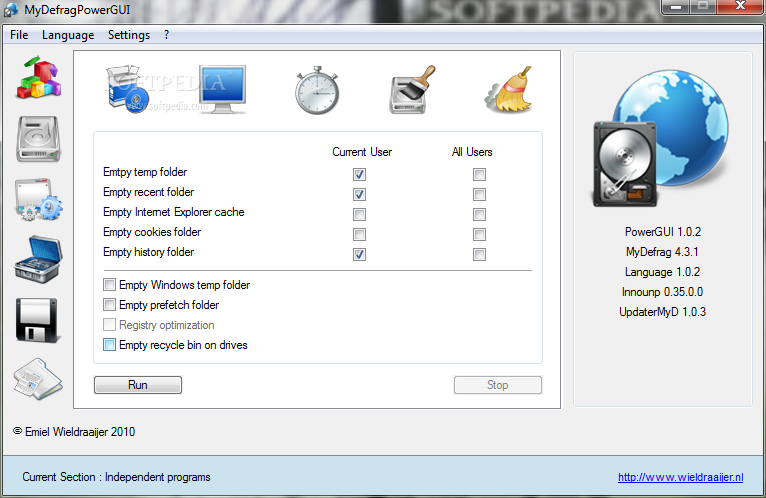Click the MyDefrag 4.3.1 version text
Screen dimensions: 766x498
(x=662, y=252)
